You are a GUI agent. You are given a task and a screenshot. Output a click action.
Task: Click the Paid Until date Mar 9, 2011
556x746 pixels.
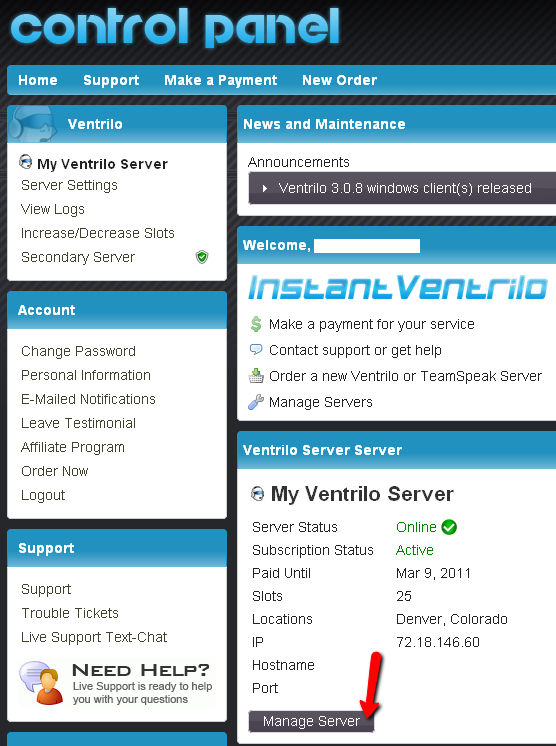point(433,573)
